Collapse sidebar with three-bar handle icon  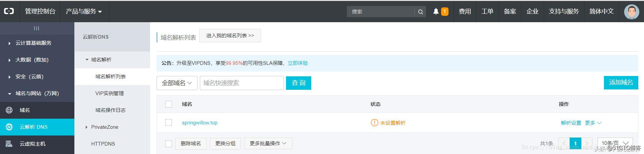tap(36, 28)
